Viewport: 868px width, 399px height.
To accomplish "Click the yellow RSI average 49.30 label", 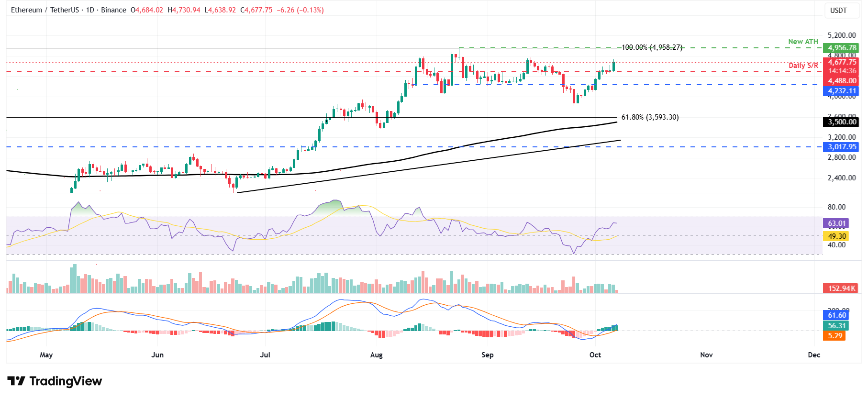I will point(836,236).
